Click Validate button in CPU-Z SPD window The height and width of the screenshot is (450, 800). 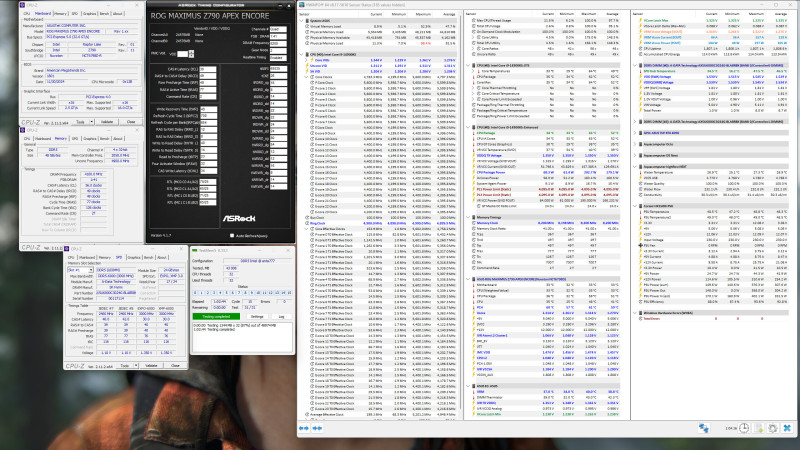point(151,365)
